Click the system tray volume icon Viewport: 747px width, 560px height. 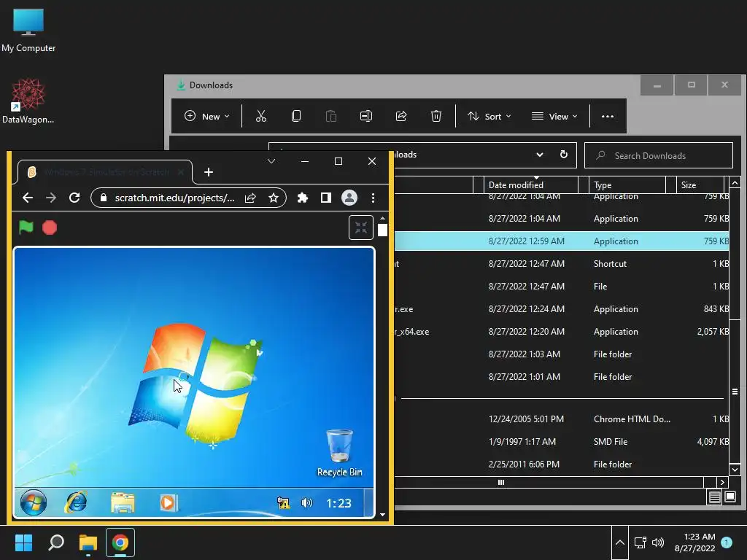[658, 542]
